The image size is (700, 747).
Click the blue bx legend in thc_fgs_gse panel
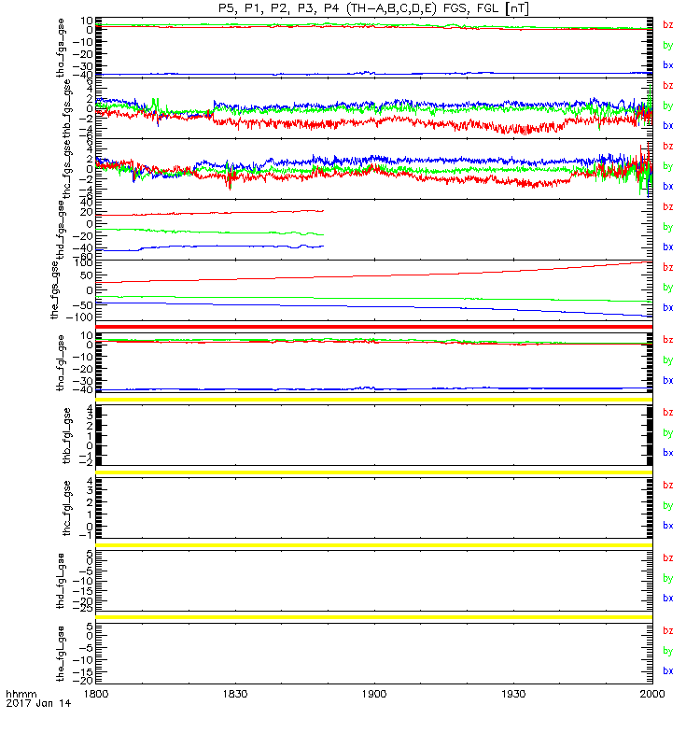pos(668,186)
